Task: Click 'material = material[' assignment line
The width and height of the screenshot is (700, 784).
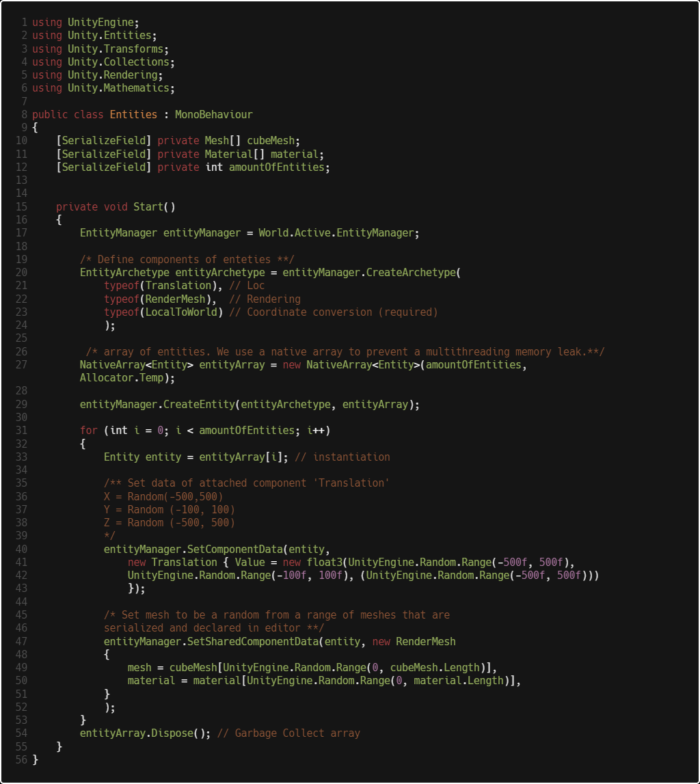Action: pos(324,681)
